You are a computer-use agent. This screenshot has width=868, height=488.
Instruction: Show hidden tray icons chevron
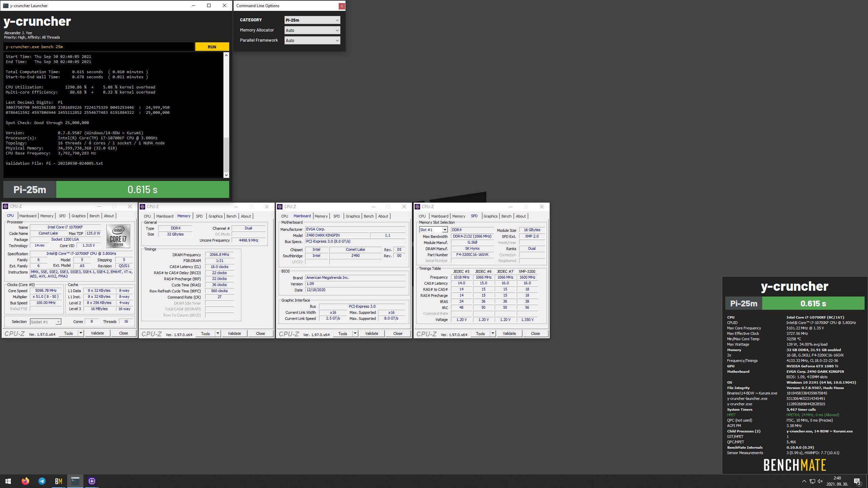pos(804,481)
